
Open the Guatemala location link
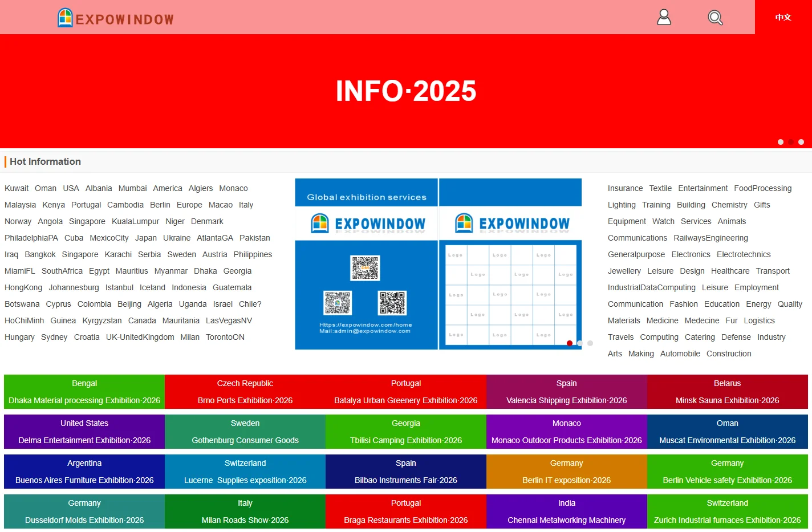[x=232, y=287]
